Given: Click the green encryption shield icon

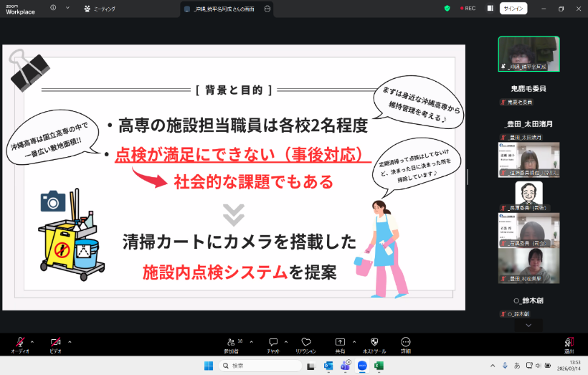Looking at the screenshot, I should pos(447,8).
